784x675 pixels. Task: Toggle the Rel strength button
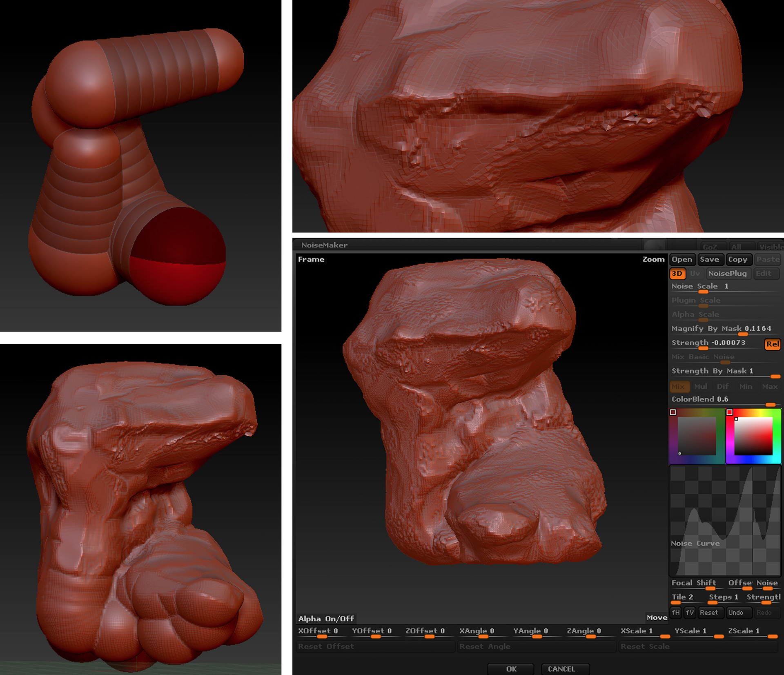point(772,344)
